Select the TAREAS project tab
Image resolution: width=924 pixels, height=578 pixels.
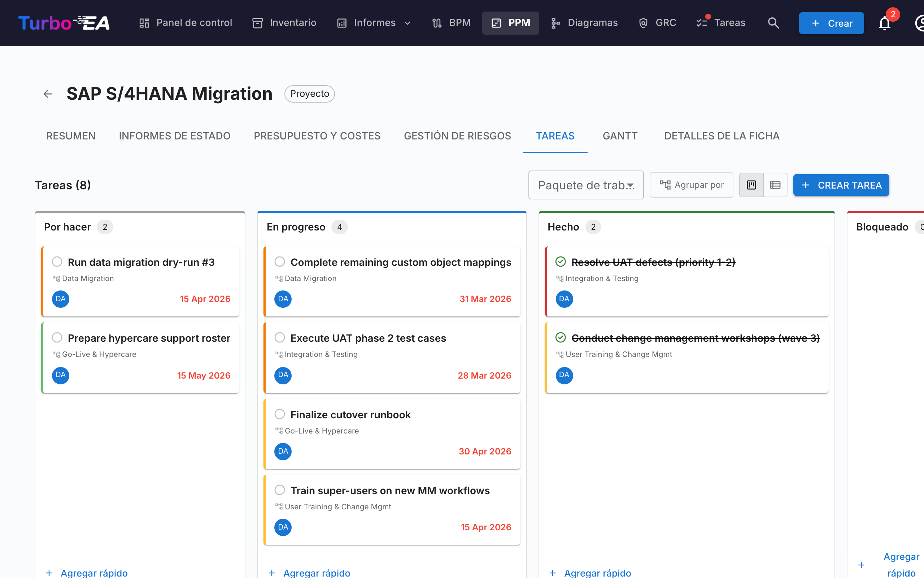coord(555,136)
